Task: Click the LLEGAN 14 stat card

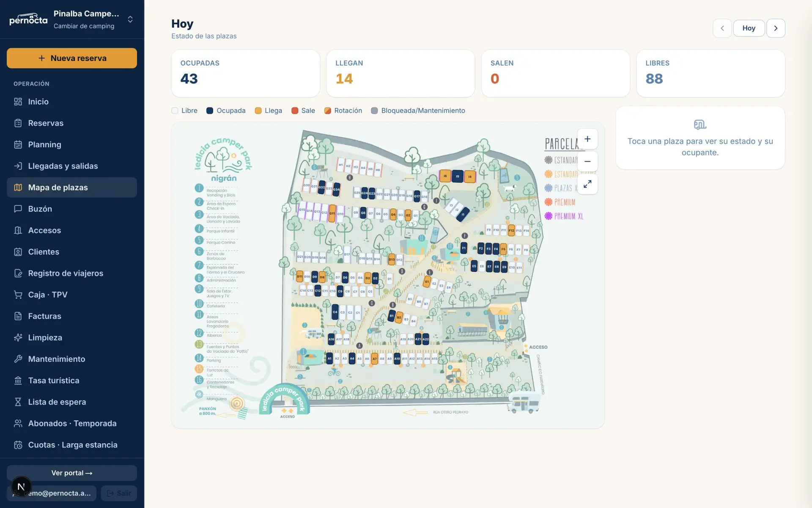Action: pyautogui.click(x=401, y=73)
